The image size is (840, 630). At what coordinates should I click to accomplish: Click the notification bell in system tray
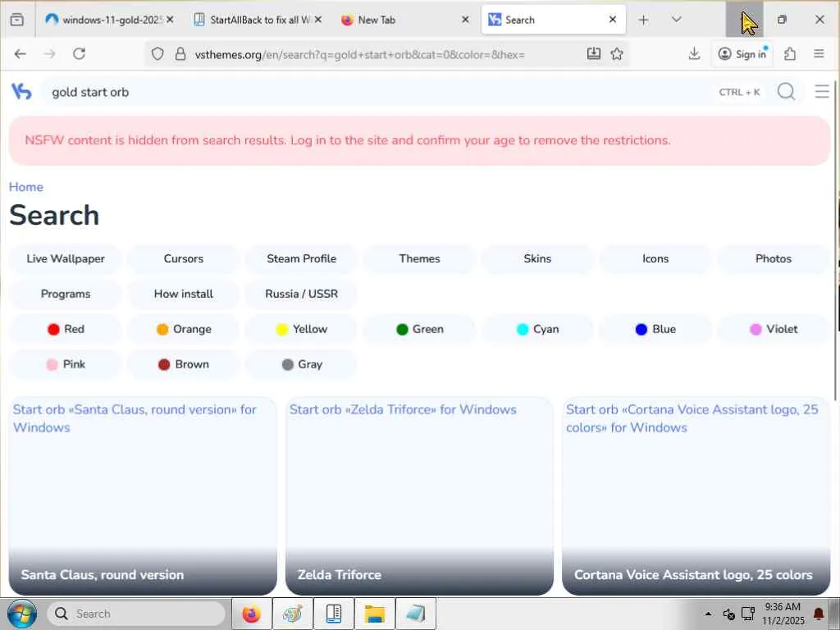819,614
